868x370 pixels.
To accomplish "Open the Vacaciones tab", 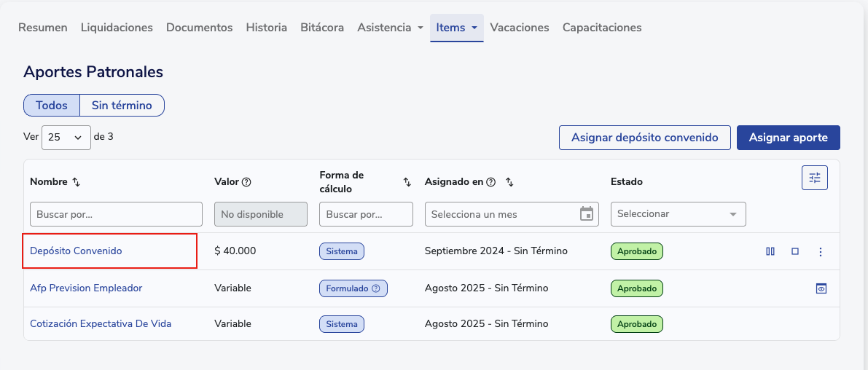I will pos(519,28).
